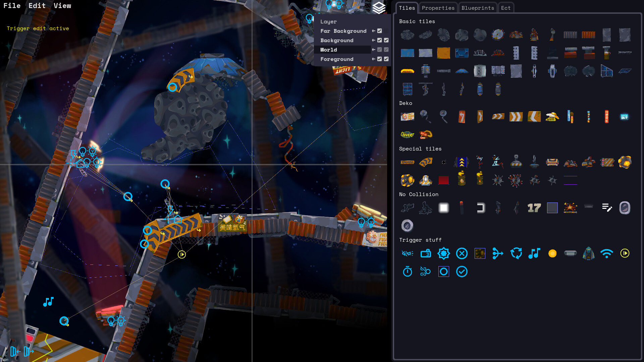Switch to the Properties tab
Image resolution: width=644 pixels, height=362 pixels.
click(x=438, y=7)
